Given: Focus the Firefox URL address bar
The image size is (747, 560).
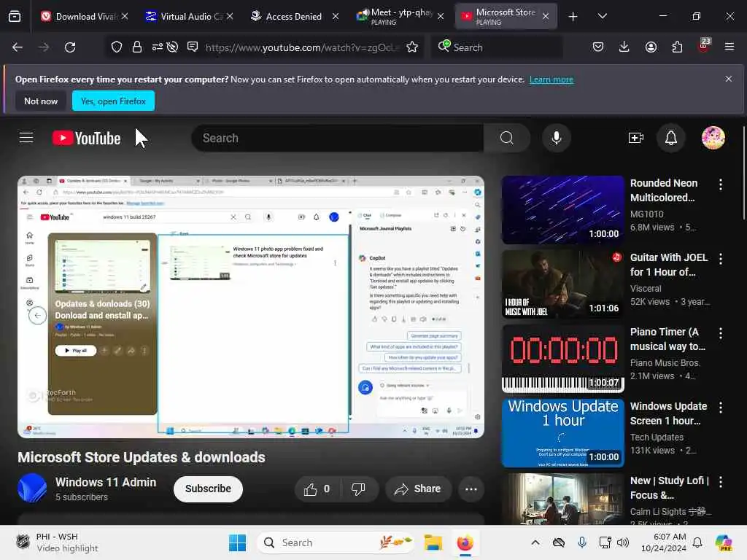Looking at the screenshot, I should pyautogui.click(x=301, y=47).
